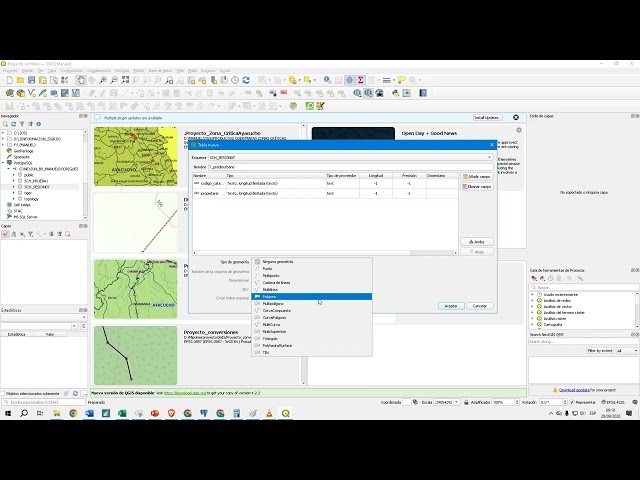
Task: Open the QGIS icon in Windows taskbar
Action: pyautogui.click(x=285, y=413)
